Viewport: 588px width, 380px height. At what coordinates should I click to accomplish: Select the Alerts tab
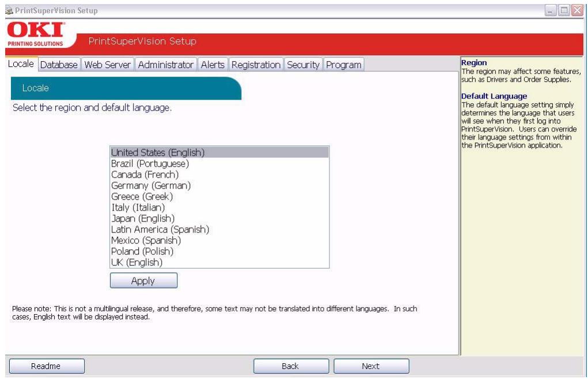pyautogui.click(x=213, y=65)
